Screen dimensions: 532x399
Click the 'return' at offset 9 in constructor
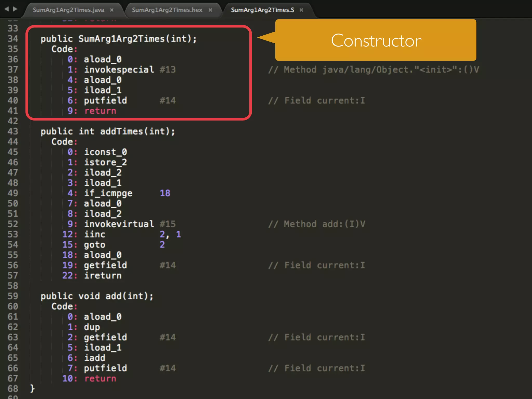pos(100,111)
